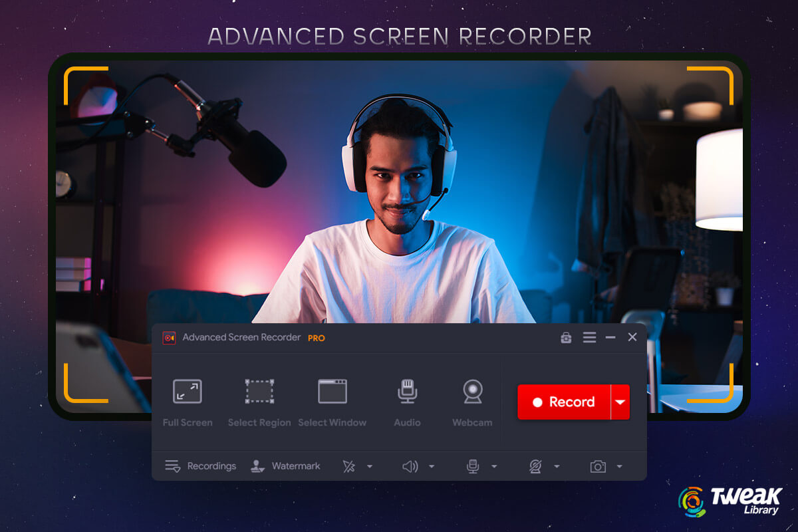798x532 pixels.
Task: Open the Watermark settings
Action: pos(286,465)
